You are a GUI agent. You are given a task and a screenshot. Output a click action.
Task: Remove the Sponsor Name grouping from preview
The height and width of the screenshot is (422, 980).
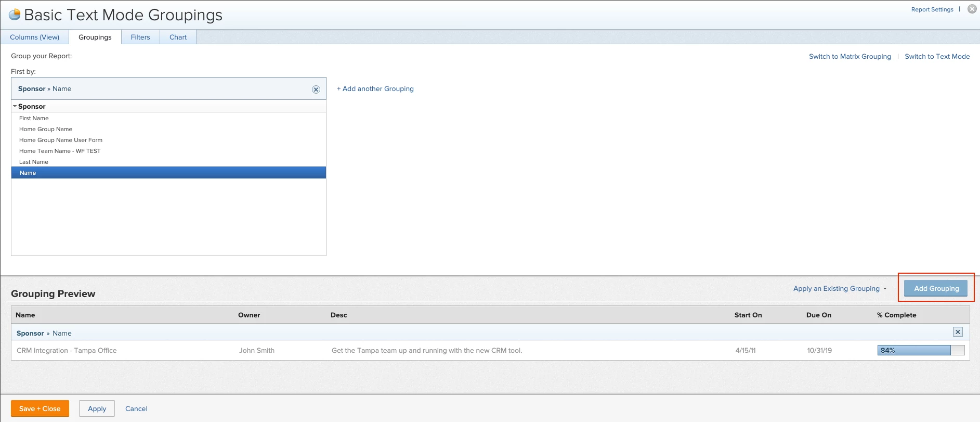pyautogui.click(x=958, y=332)
